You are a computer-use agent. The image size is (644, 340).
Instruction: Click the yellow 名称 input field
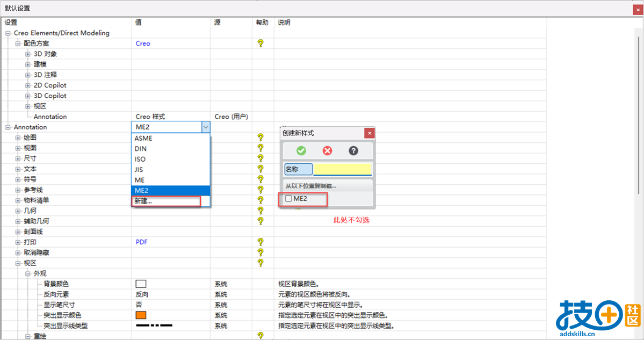click(x=344, y=169)
